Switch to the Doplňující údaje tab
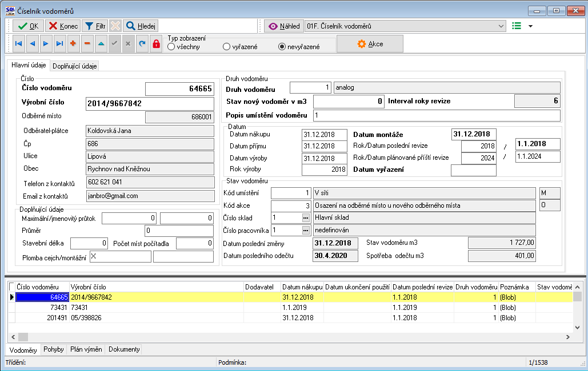Viewport: 588px width, 371px height. pos(75,66)
